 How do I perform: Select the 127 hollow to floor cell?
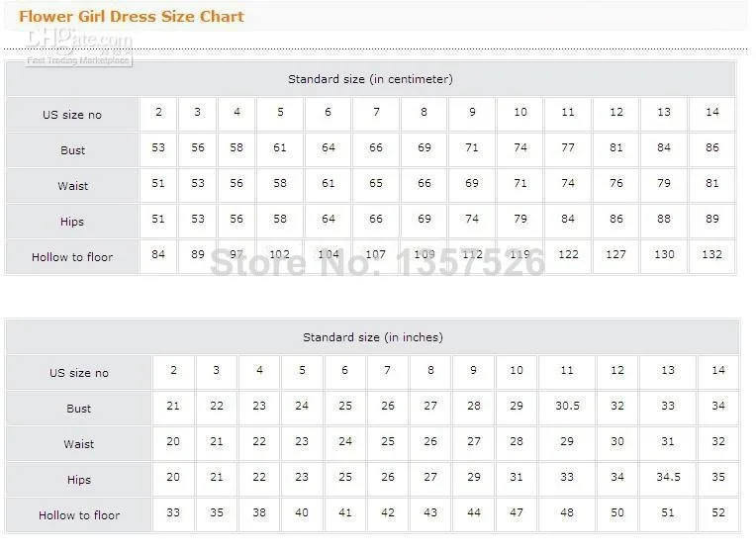click(616, 254)
